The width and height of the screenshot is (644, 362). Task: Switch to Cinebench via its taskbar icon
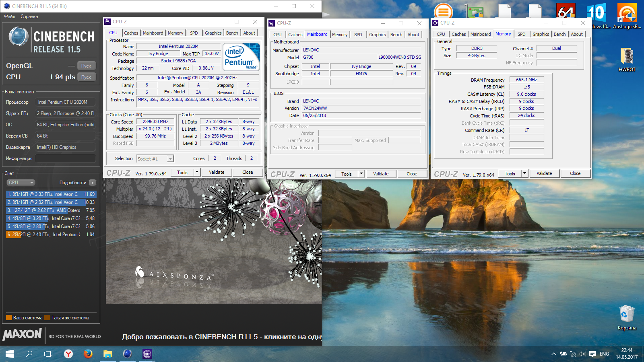point(127,354)
